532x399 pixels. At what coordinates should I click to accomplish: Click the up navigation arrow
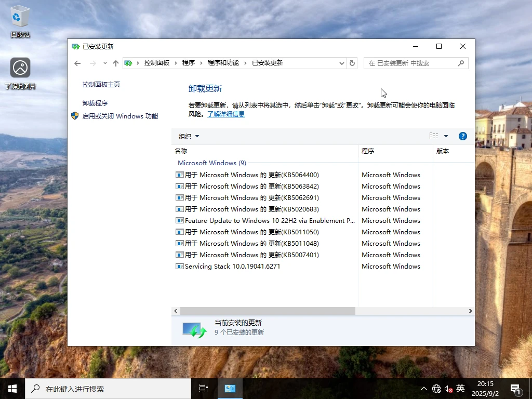(x=115, y=63)
